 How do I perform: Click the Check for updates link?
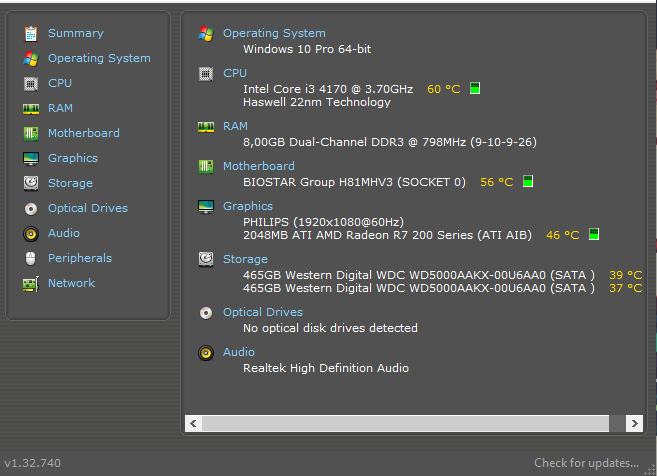[586, 463]
